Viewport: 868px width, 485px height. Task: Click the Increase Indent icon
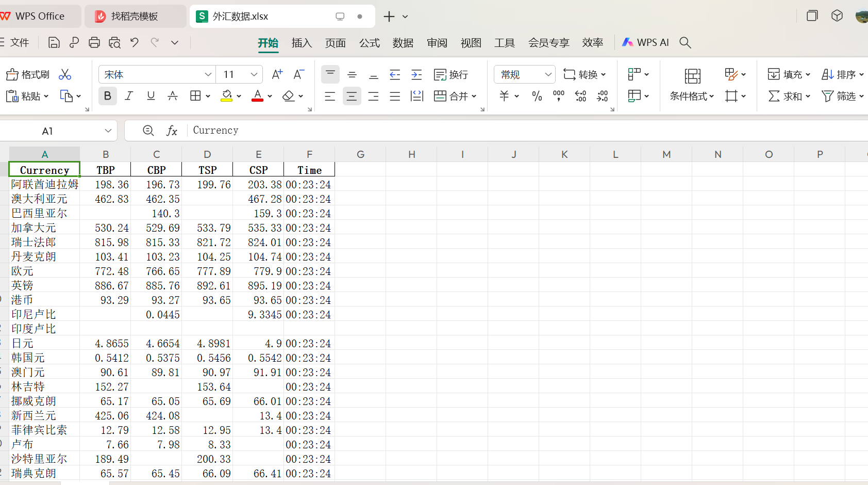416,74
